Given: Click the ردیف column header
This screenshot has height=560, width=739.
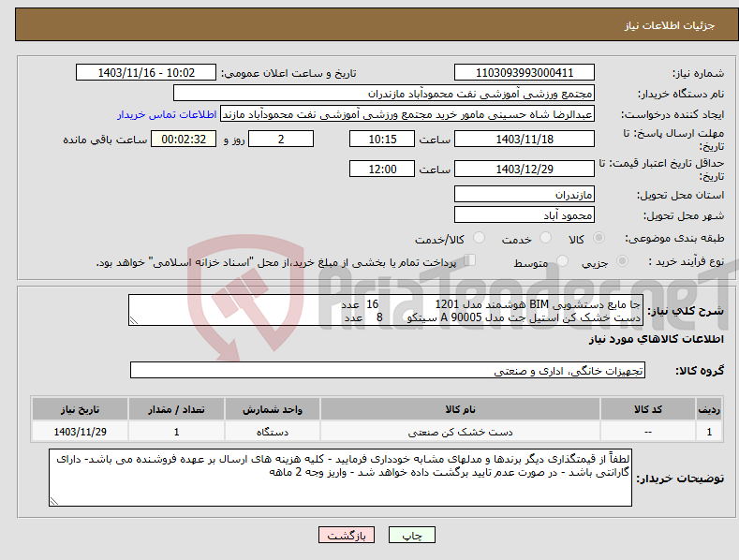Looking at the screenshot, I should coord(709,409).
